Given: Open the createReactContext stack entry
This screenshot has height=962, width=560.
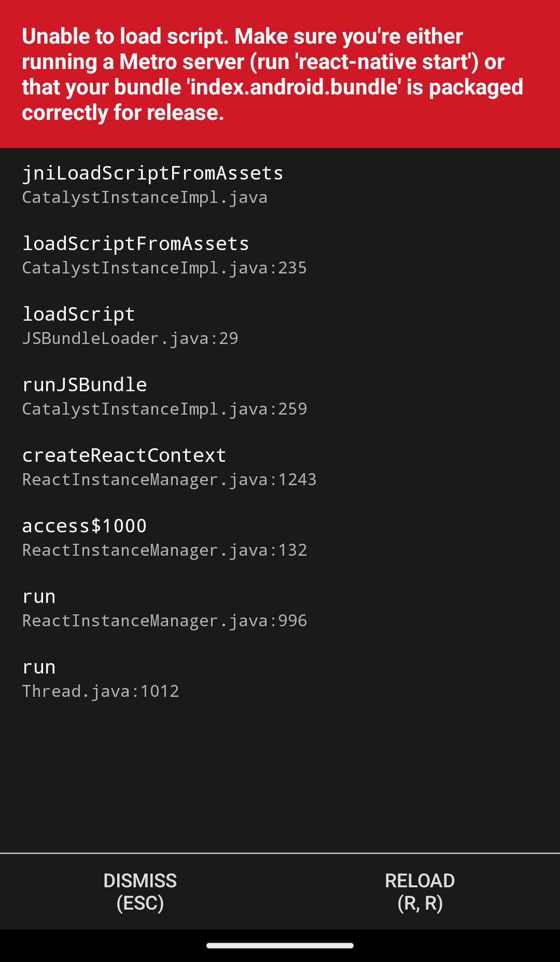Looking at the screenshot, I should [x=124, y=455].
